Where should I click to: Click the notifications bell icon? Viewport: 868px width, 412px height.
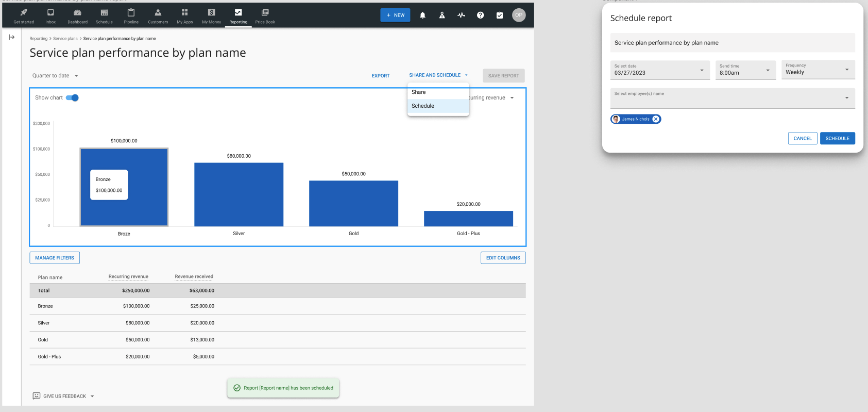pos(422,15)
